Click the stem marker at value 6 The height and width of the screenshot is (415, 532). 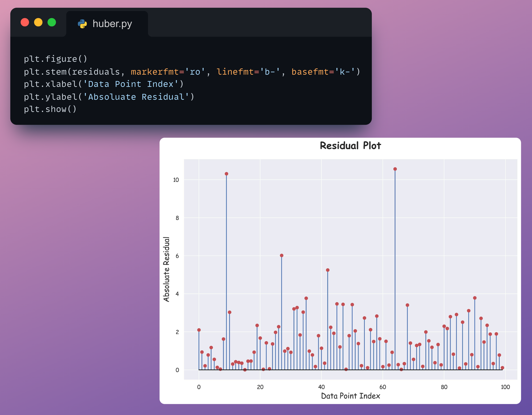point(282,255)
